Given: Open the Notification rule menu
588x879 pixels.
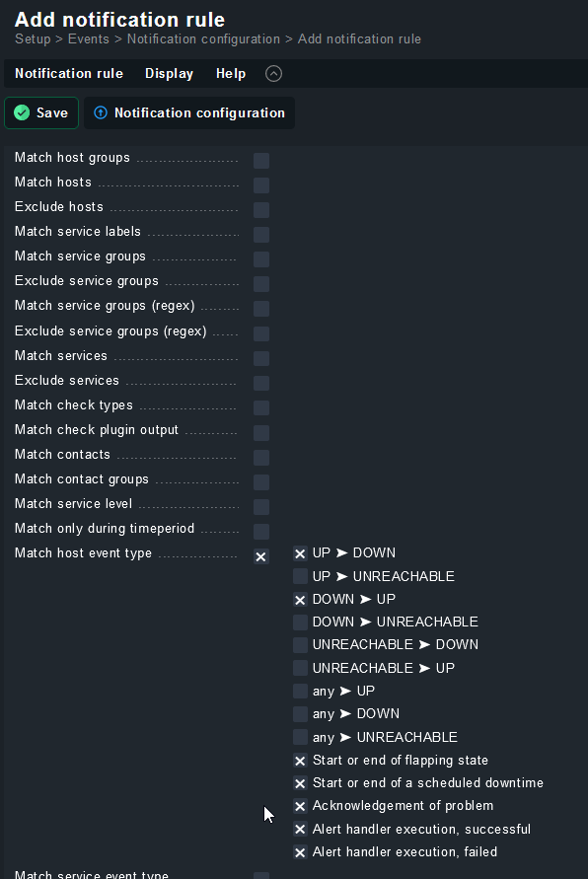Looking at the screenshot, I should click(68, 73).
